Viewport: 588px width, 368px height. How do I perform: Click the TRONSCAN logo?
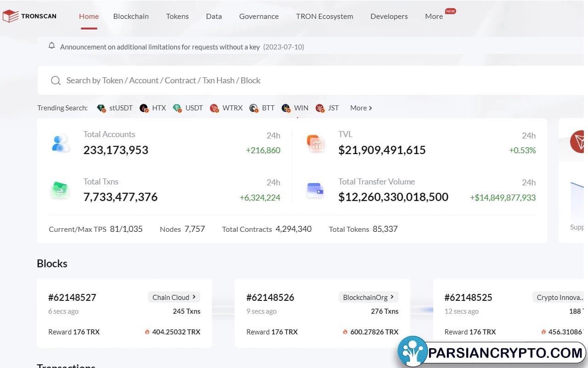pyautogui.click(x=29, y=16)
